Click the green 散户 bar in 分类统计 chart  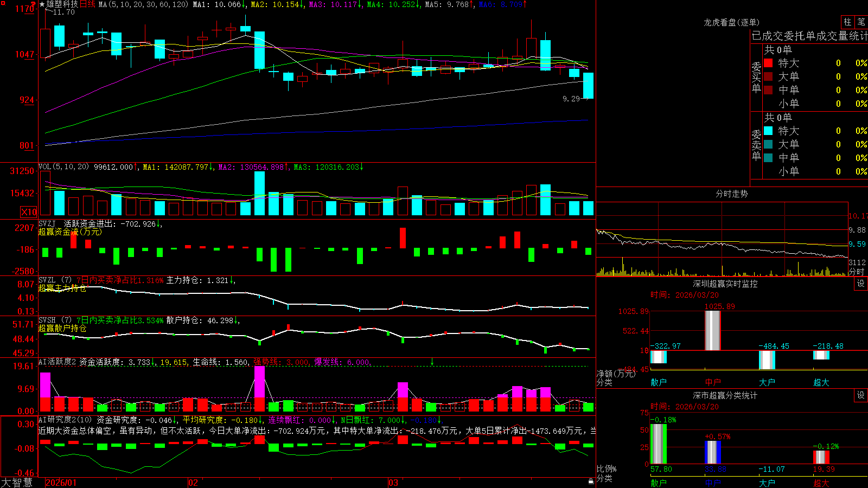pyautogui.click(x=659, y=444)
